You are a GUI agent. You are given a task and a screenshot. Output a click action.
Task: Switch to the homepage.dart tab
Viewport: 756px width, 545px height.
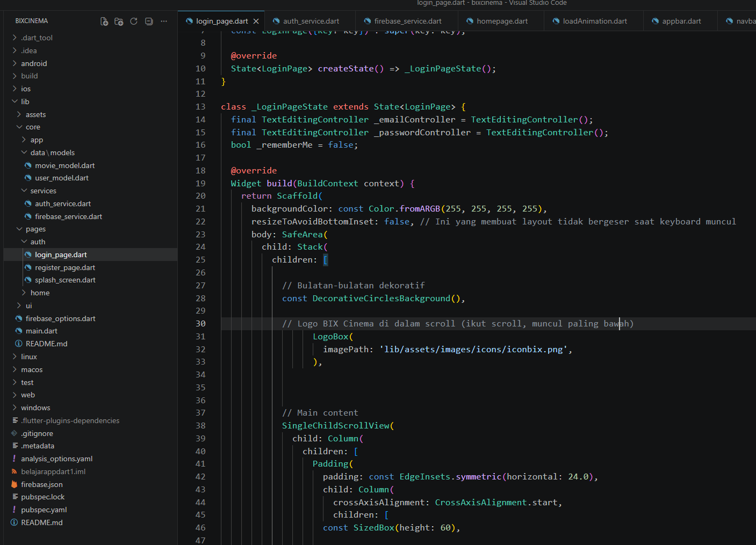pos(502,21)
